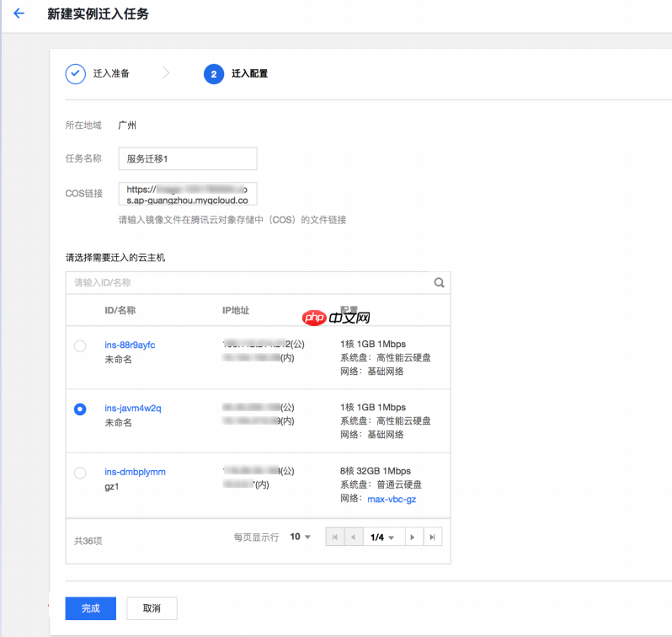
Task: Select radio button for ins-dmbplymm
Action: [80, 473]
